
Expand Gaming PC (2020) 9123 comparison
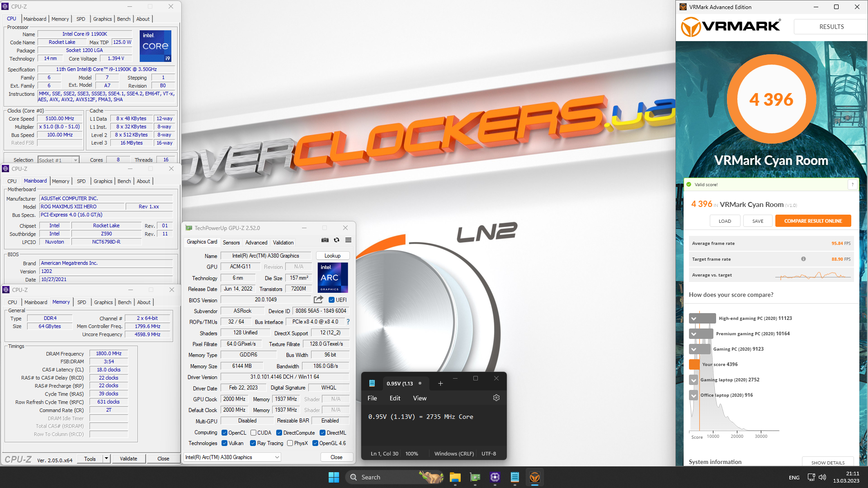pyautogui.click(x=693, y=349)
